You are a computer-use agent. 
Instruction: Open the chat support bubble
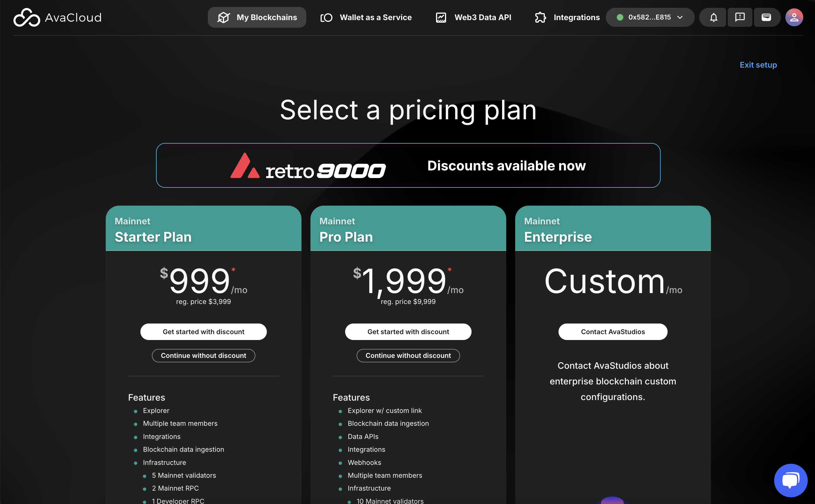click(790, 480)
